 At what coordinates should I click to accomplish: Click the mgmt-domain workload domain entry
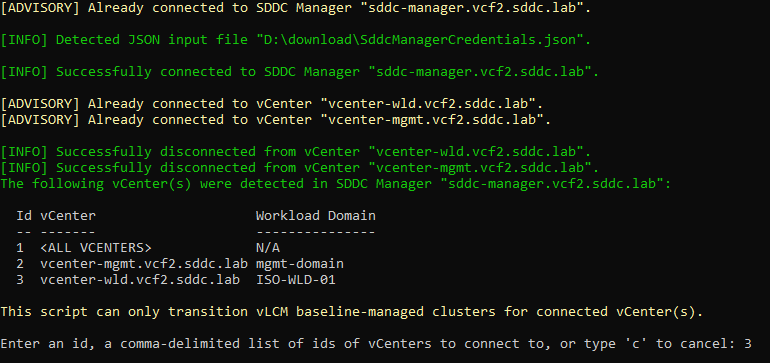pyautogui.click(x=300, y=264)
